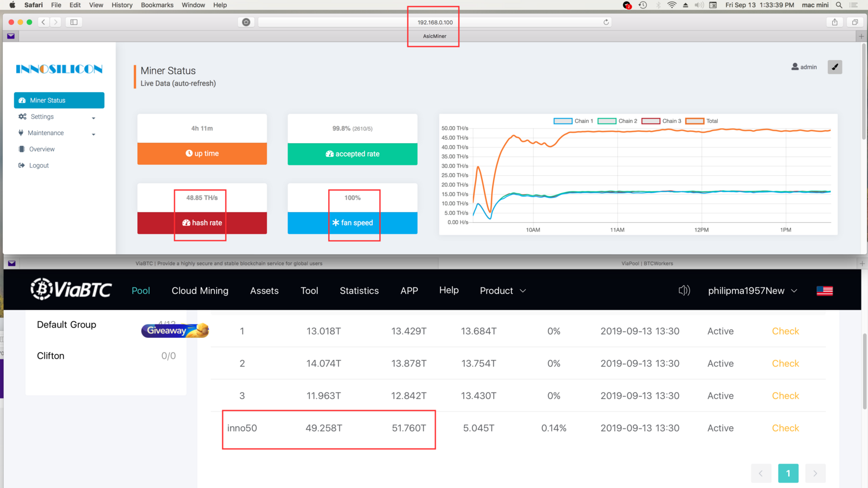868x488 pixels.
Task: Open philipma1957New account dropdown
Action: (752, 291)
